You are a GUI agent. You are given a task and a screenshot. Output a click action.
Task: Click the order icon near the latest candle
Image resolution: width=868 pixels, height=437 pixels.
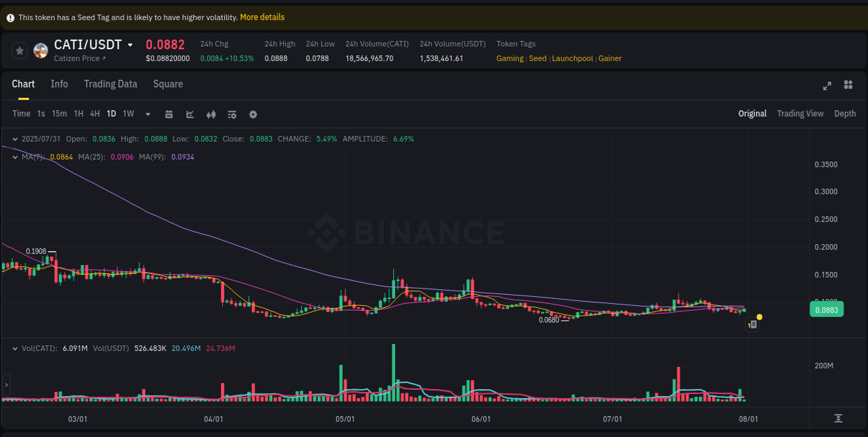tap(752, 324)
